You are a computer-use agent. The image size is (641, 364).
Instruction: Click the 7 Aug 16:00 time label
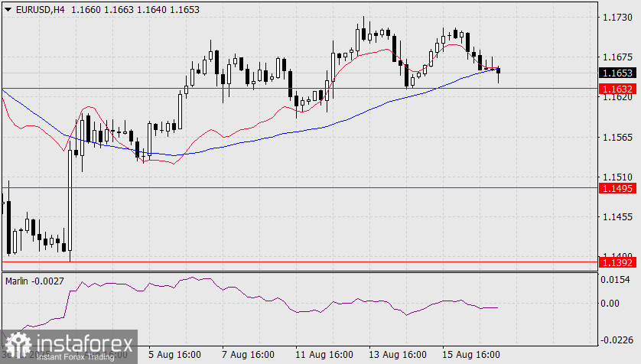pos(248,355)
